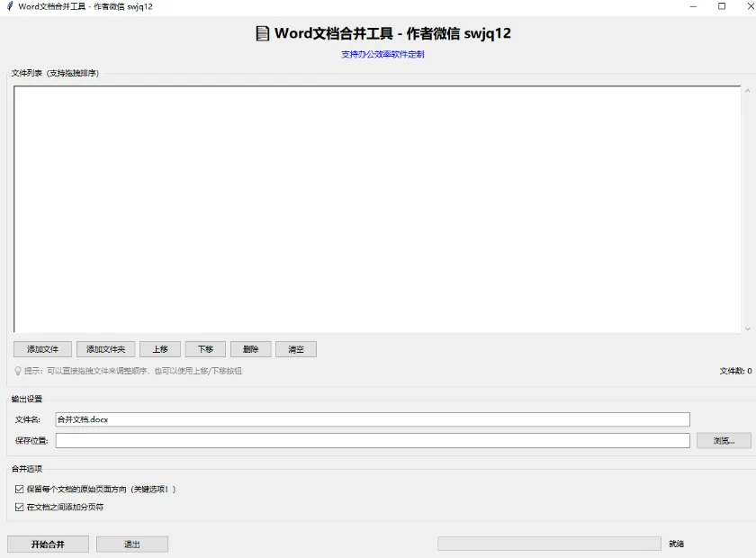Image resolution: width=756 pixels, height=558 pixels.
Task: Open the 浏览... save location browser
Action: [x=724, y=440]
